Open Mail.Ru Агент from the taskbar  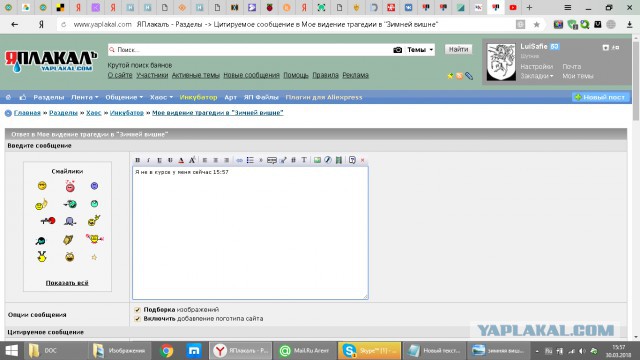pyautogui.click(x=305, y=351)
